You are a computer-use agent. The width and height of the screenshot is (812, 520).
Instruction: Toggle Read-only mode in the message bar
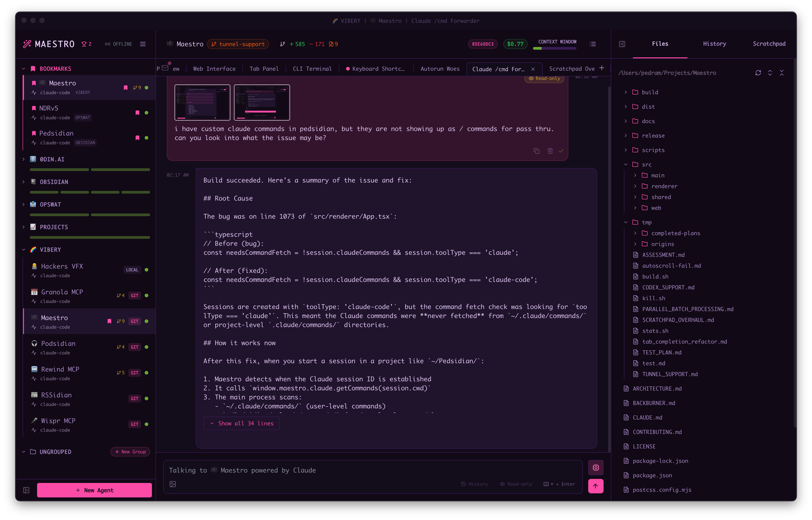pos(516,484)
